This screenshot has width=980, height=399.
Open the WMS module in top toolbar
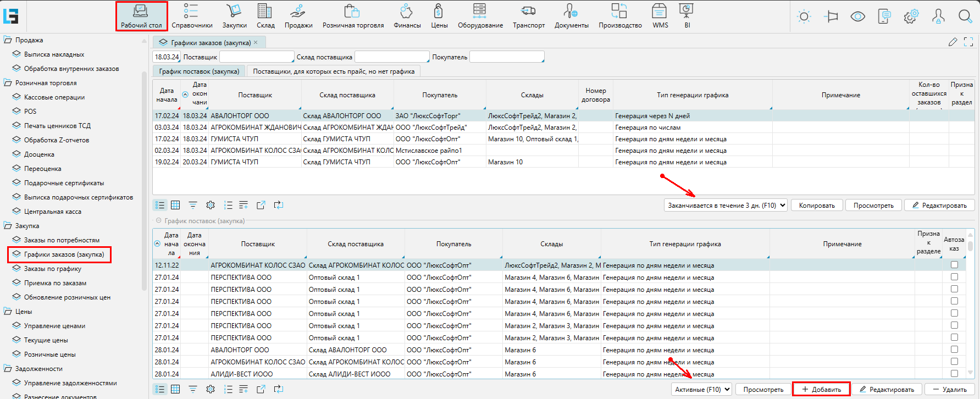(x=660, y=15)
